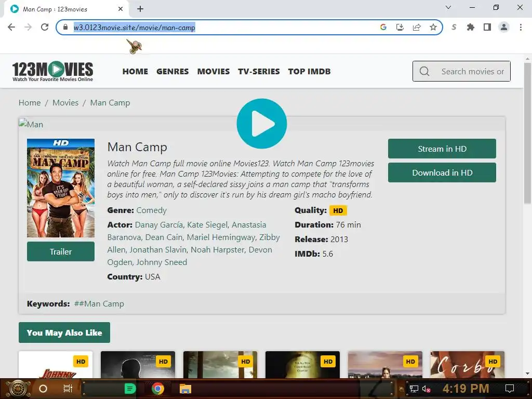The width and height of the screenshot is (532, 399).
Task: Open the Windows Start button
Action: (x=18, y=389)
